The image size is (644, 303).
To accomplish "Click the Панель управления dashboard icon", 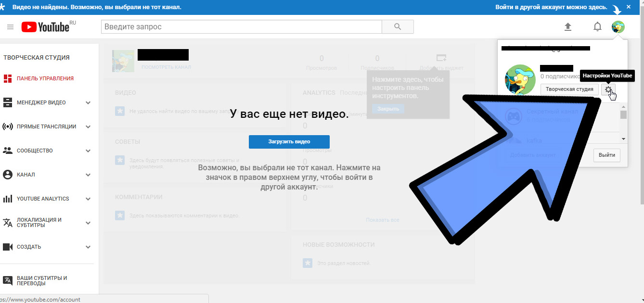I will pos(7,78).
